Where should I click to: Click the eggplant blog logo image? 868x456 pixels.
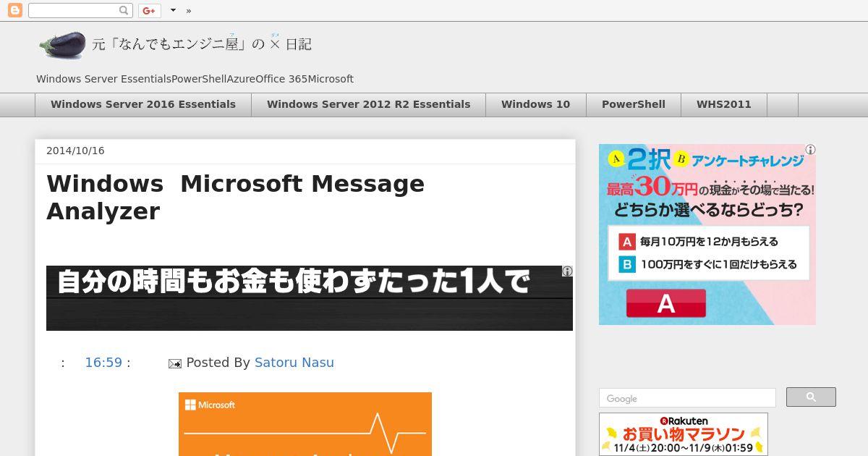pos(62,45)
